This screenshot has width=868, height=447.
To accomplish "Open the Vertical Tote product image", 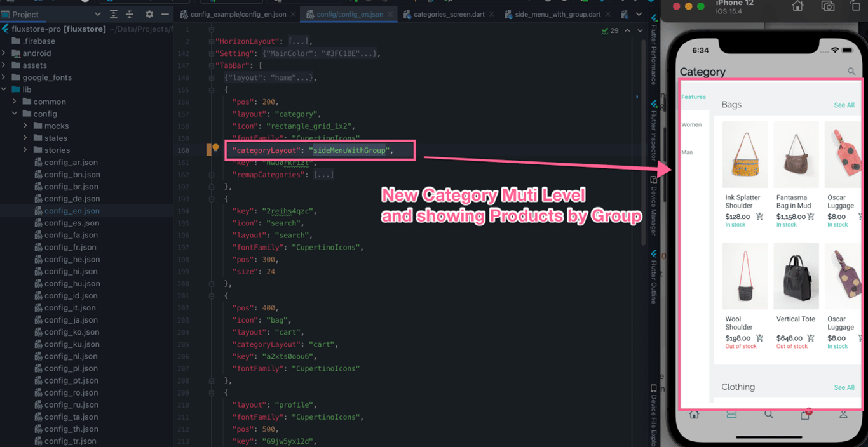I will coord(796,276).
